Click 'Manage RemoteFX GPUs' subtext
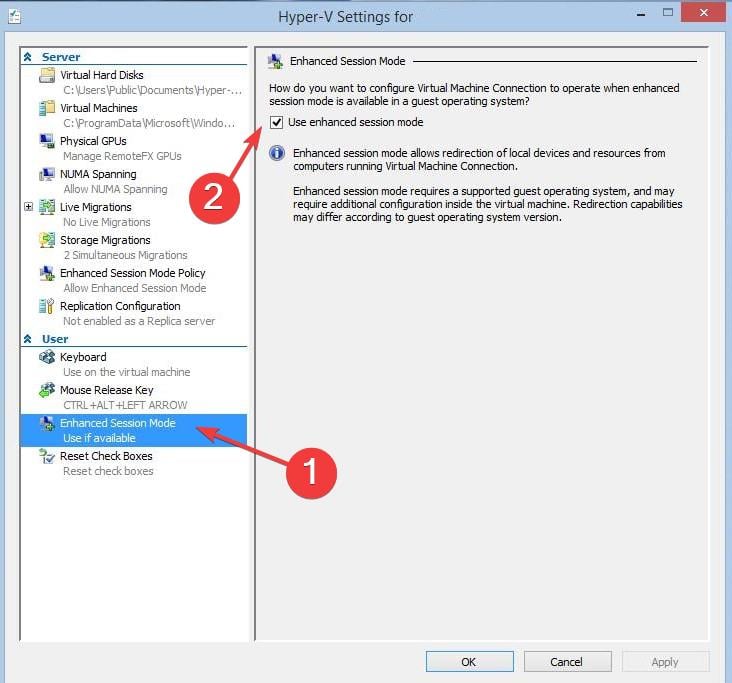 click(x=122, y=156)
